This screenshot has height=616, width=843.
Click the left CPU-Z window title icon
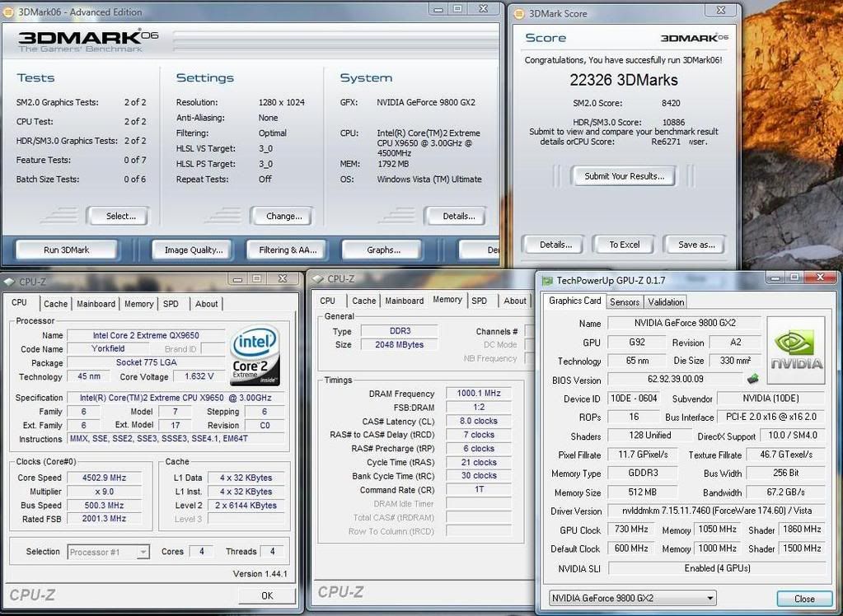click(x=9, y=282)
